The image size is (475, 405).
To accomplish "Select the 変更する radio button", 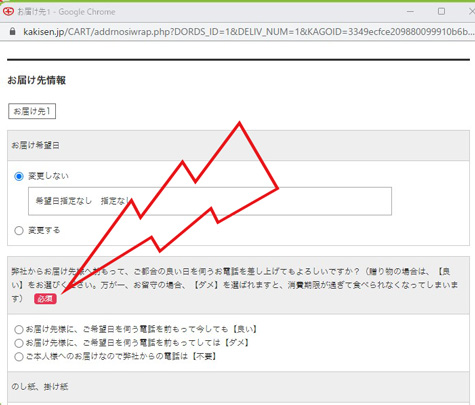I will point(19,230).
